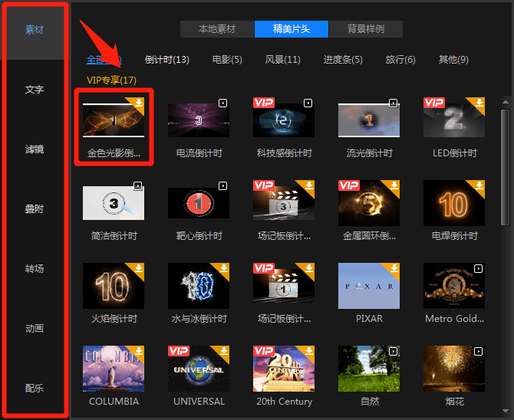Open the 滤镜 panel in sidebar
Screen dimensions: 514x420
click(35, 149)
